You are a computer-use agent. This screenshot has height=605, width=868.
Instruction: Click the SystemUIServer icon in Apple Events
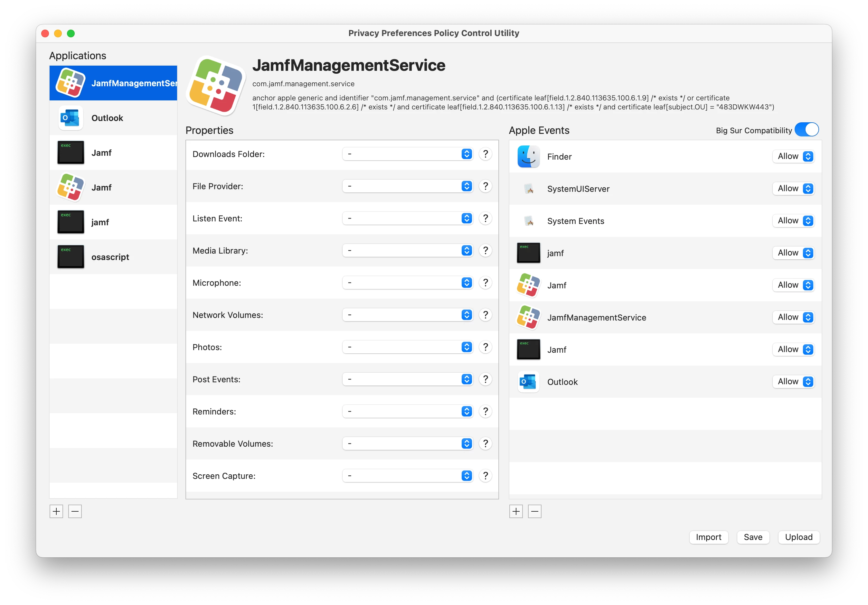[529, 189]
